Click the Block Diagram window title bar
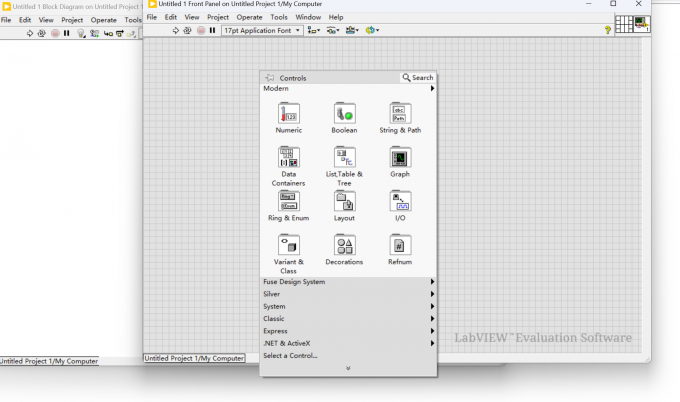The image size is (680, 402). (72, 7)
